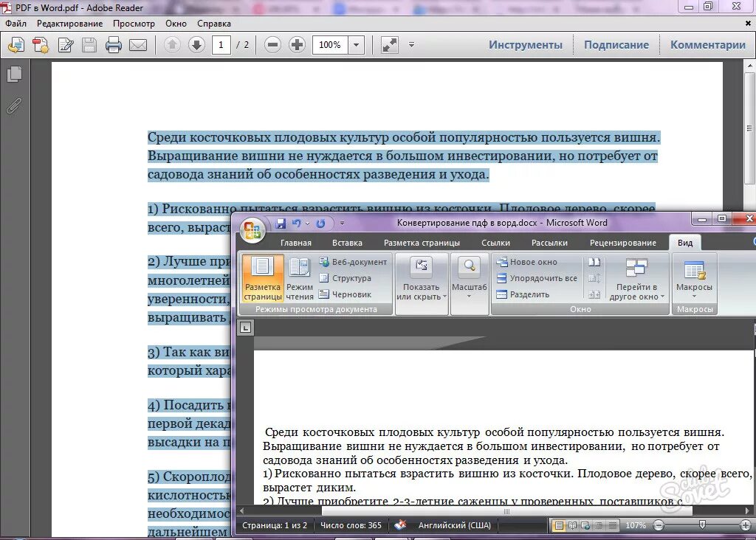Screen dimensions: 756x540
Task: Open the page thumbnails panel icon in Adobe sidebar
Action: pyautogui.click(x=15, y=74)
